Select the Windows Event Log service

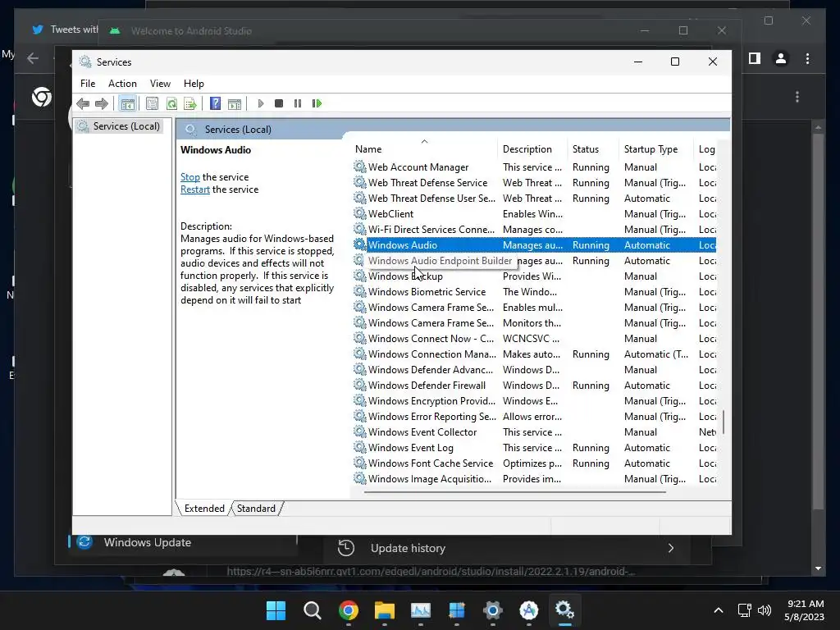[534, 447]
